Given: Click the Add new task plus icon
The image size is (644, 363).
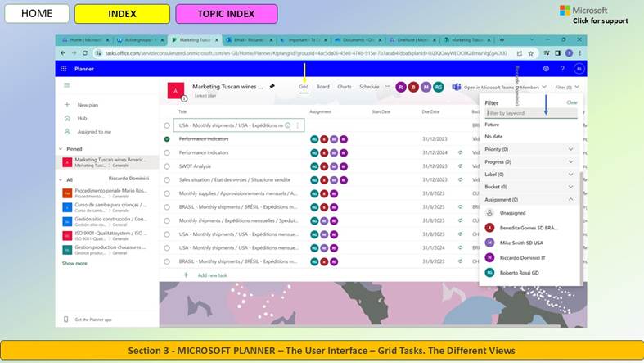Looking at the screenshot, I should pyautogui.click(x=186, y=275).
